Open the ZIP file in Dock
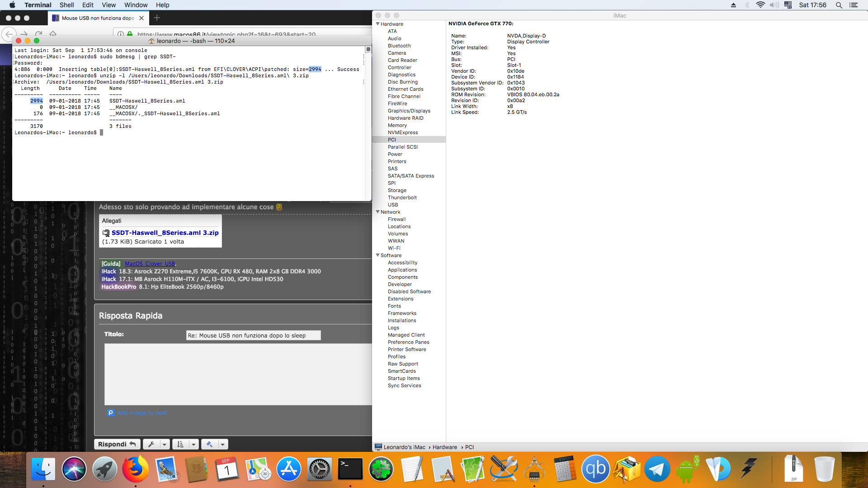Screen dimensions: 868x488 [x=793, y=469]
